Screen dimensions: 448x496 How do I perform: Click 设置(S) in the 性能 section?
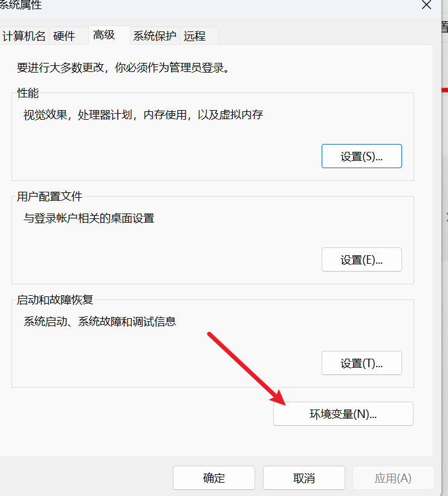tap(362, 156)
